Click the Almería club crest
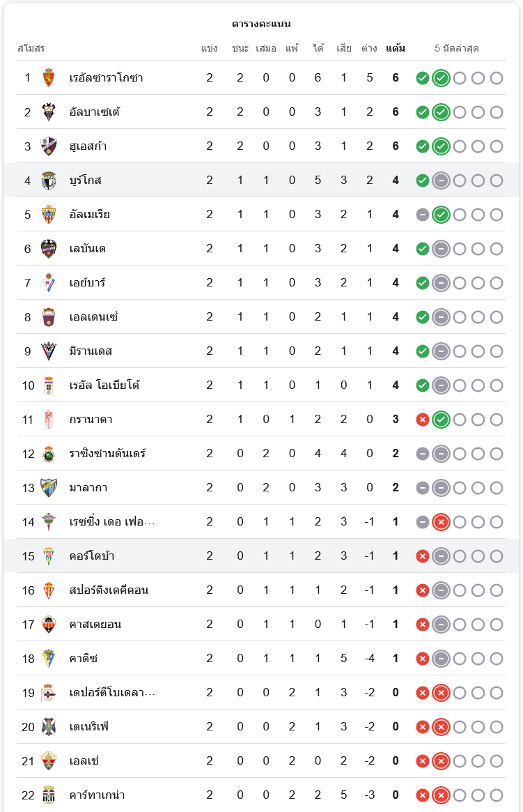This screenshot has width=523, height=812. pyautogui.click(x=49, y=214)
